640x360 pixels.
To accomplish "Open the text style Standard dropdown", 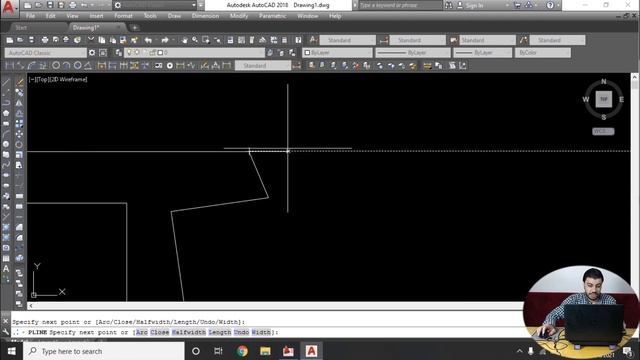I will pos(347,40).
